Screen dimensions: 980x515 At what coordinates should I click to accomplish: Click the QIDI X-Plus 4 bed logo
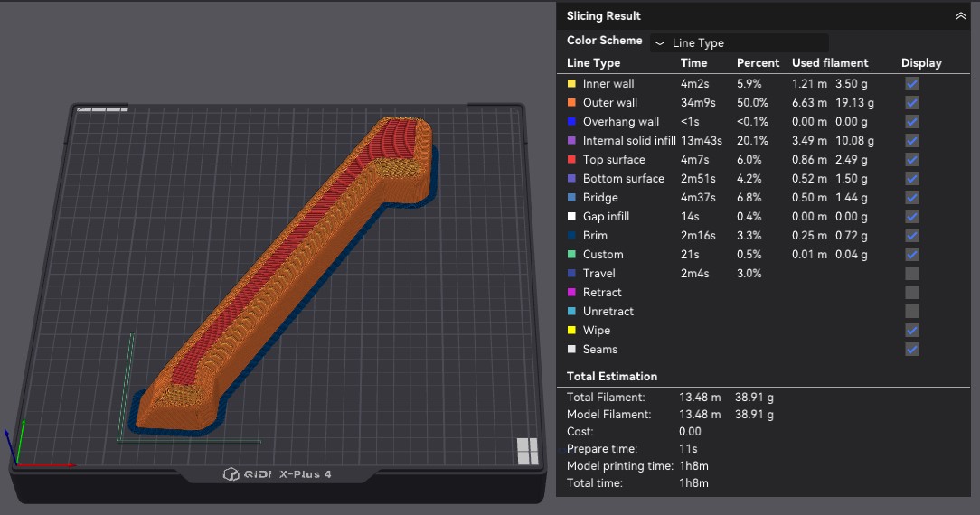pyautogui.click(x=276, y=474)
